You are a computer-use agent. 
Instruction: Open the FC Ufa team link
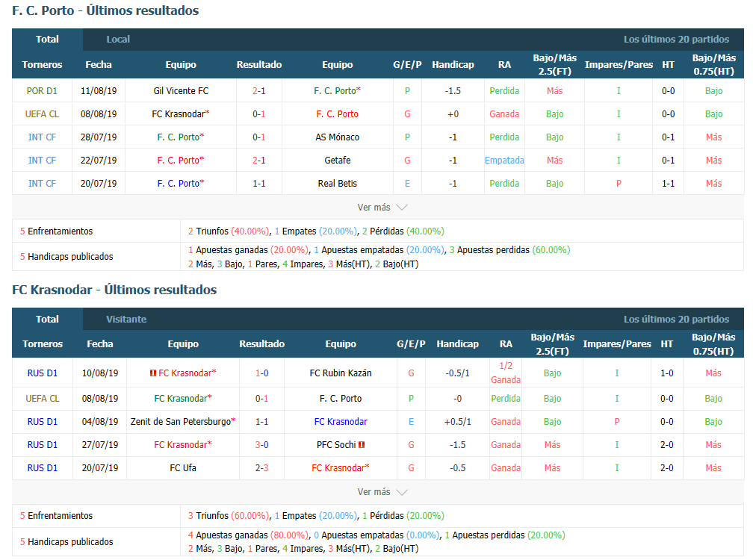[183, 468]
